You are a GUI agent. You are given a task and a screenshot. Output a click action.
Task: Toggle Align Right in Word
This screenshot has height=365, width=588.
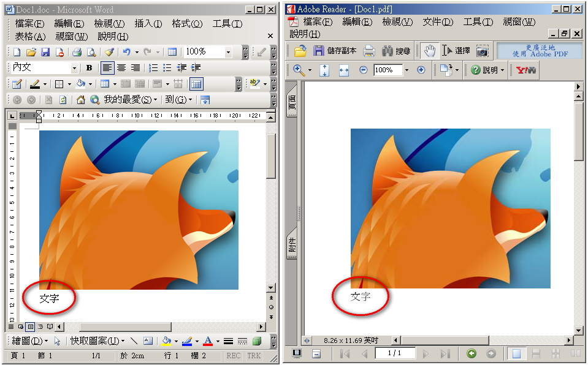(135, 68)
